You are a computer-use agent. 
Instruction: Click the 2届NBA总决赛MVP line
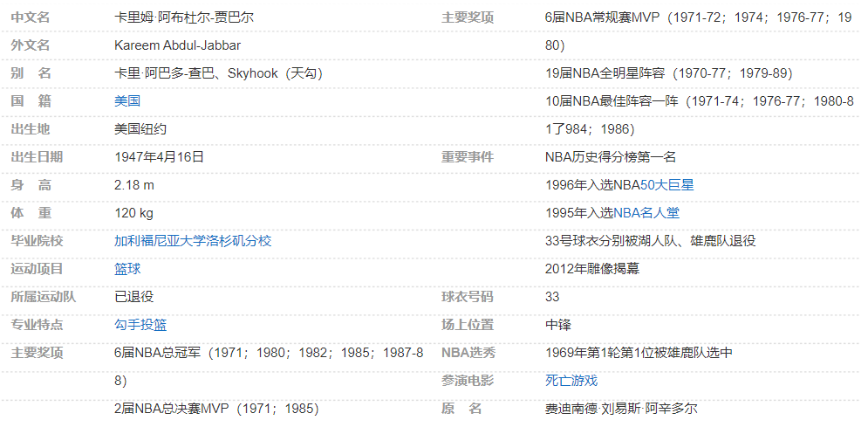(x=216, y=409)
